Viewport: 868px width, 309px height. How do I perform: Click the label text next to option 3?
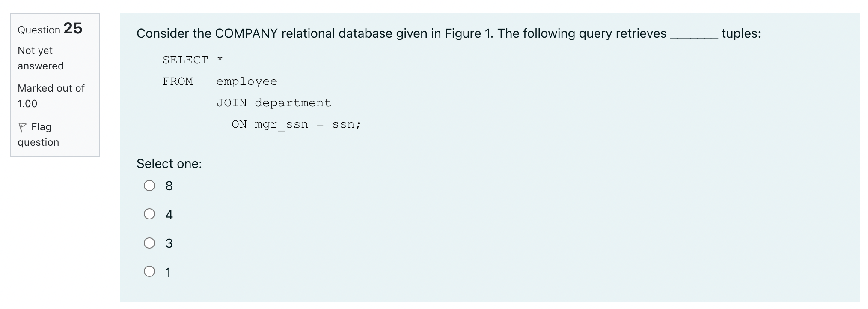(169, 243)
